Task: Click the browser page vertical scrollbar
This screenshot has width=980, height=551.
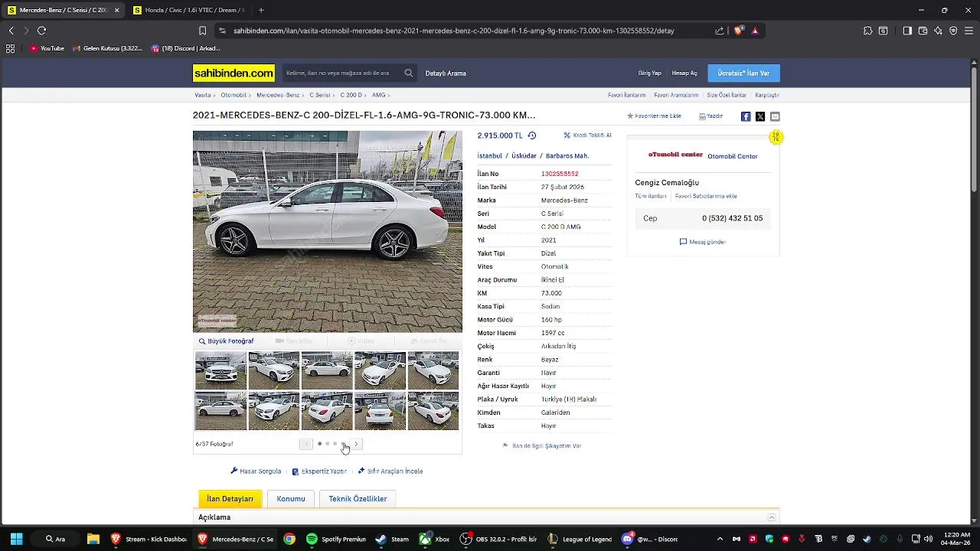Action: tap(975, 130)
